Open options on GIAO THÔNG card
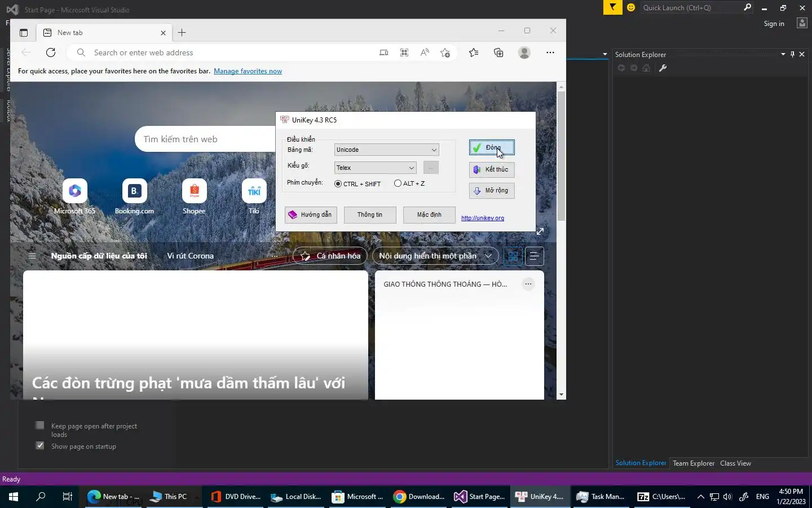812x508 pixels. (528, 284)
